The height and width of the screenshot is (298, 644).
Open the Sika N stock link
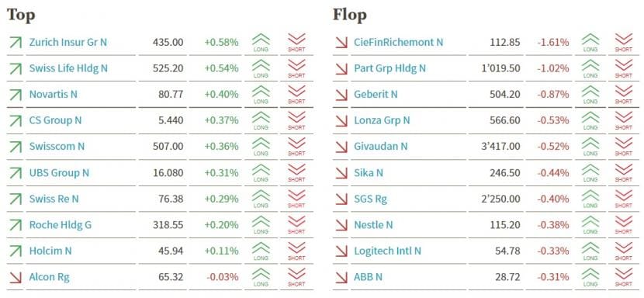[x=369, y=172]
